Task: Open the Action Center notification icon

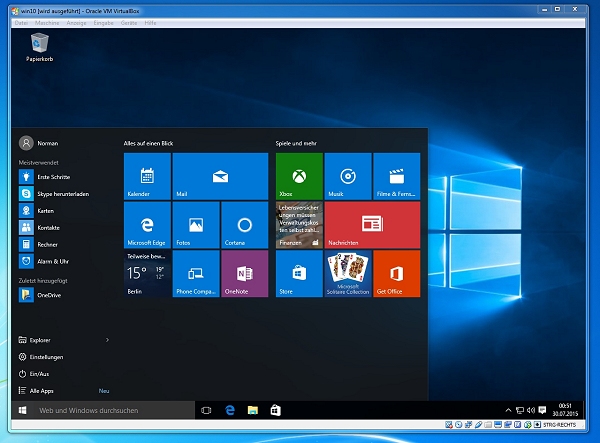Action: [x=542, y=410]
